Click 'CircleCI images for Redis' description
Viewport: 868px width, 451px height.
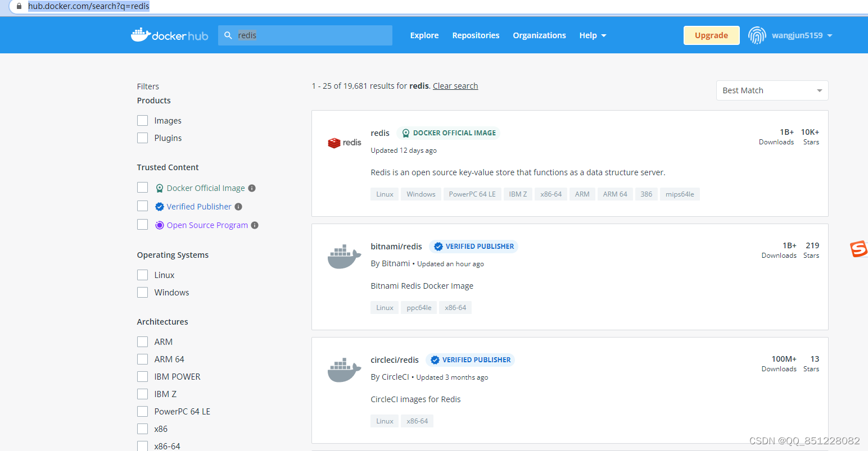[x=415, y=399]
